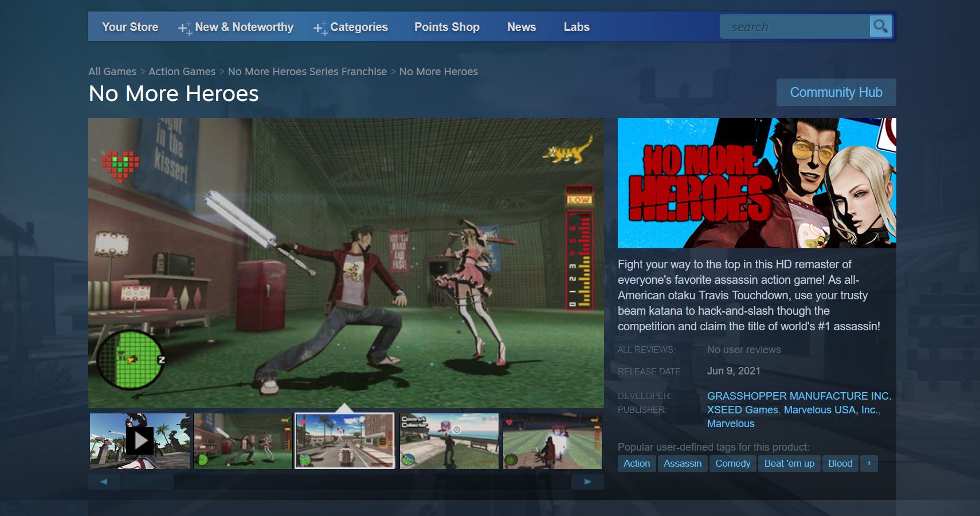Viewport: 980px width, 516px height.
Task: Click the Jun 9, 2021 release date
Action: tap(734, 371)
